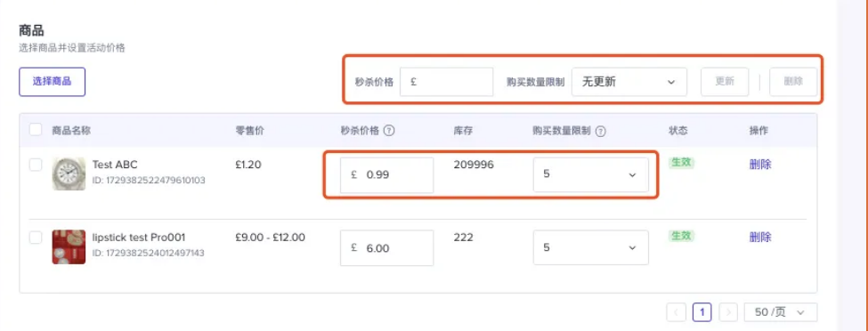The image size is (868, 331).
Task: Open purchase limit dropdown for lipstick test Pro001
Action: coord(590,247)
